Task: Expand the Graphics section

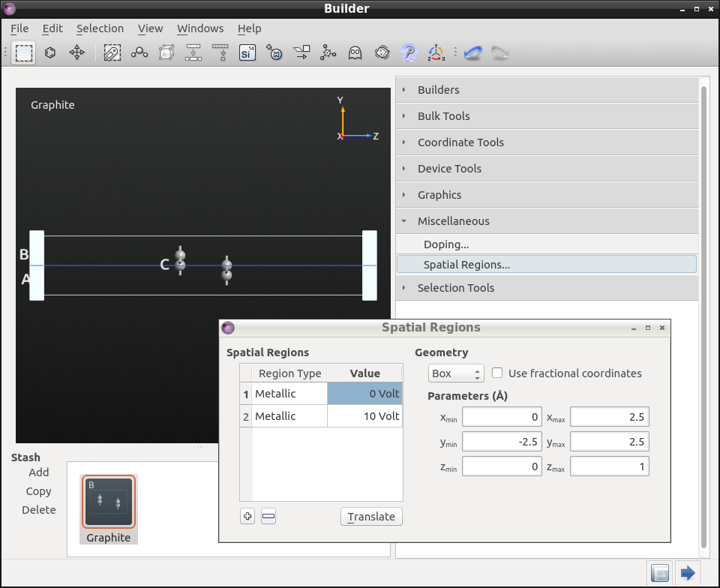Action: point(547,194)
